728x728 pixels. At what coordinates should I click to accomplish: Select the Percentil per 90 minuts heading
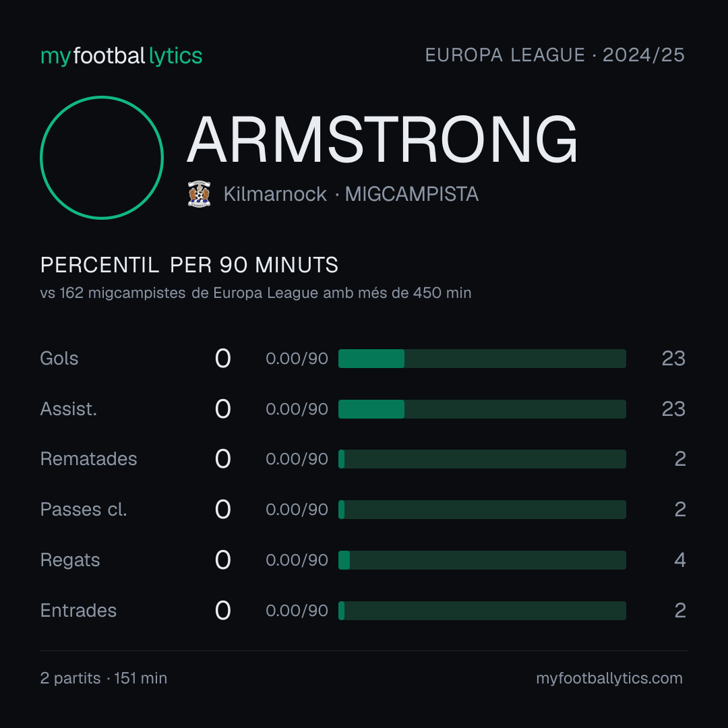pos(189,265)
